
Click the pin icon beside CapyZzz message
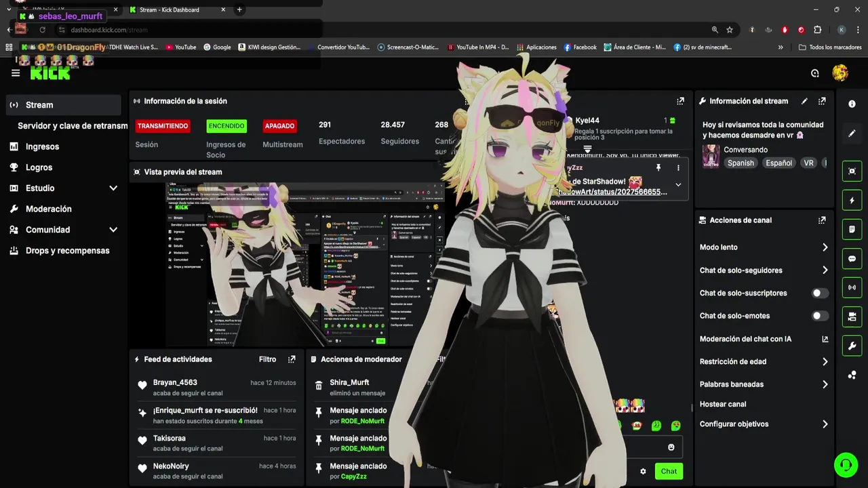tap(319, 468)
